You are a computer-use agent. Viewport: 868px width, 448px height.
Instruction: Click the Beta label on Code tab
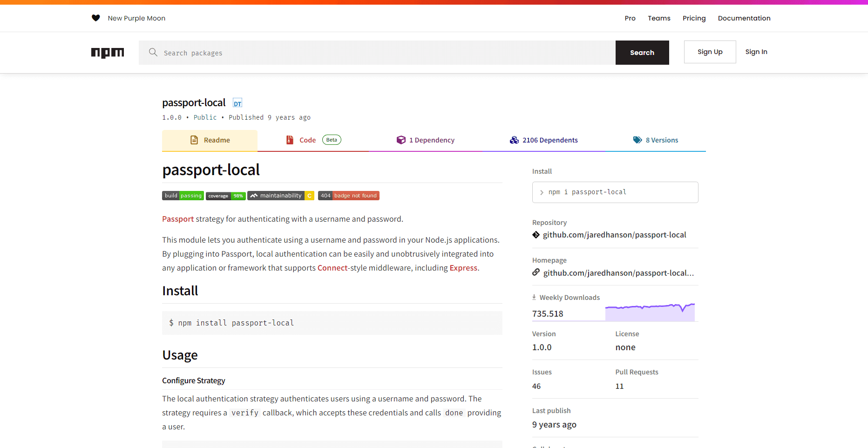pyautogui.click(x=332, y=140)
